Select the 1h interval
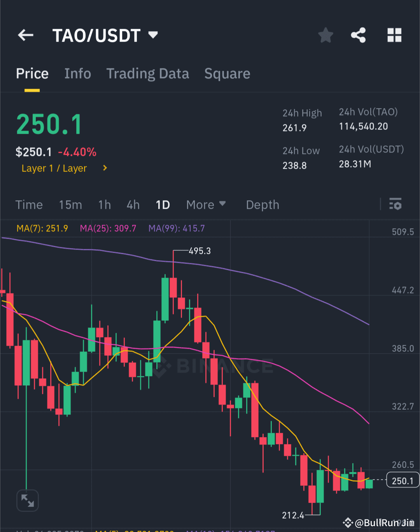The height and width of the screenshot is (532, 420). 105,205
